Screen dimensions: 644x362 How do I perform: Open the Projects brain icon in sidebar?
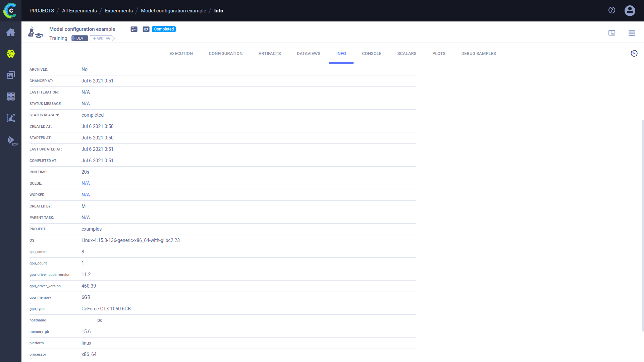pyautogui.click(x=11, y=54)
